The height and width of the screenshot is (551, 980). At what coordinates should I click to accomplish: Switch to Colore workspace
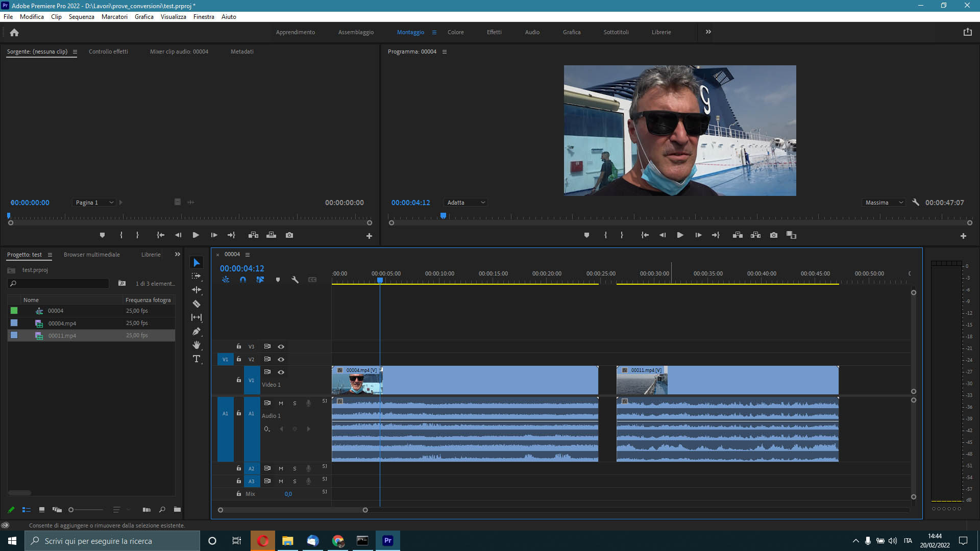pyautogui.click(x=456, y=32)
